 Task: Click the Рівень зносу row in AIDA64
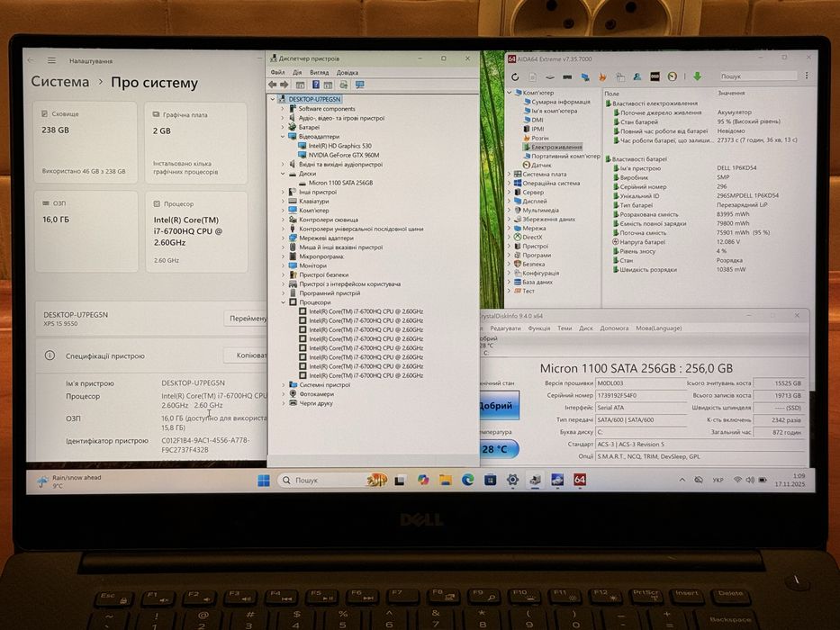click(x=707, y=251)
